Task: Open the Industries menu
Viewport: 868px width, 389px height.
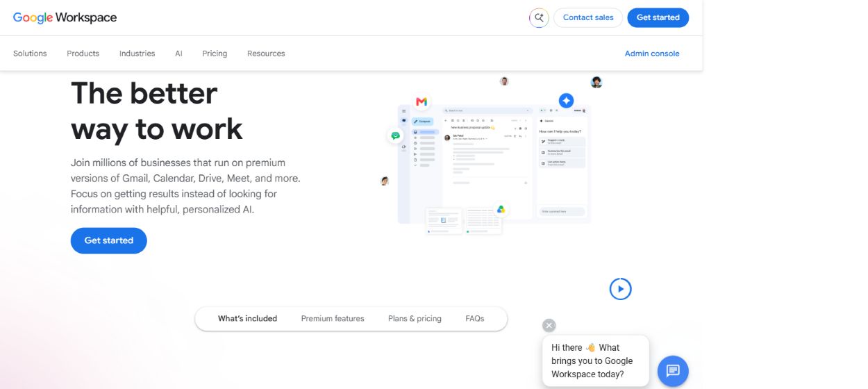Action: [x=137, y=53]
